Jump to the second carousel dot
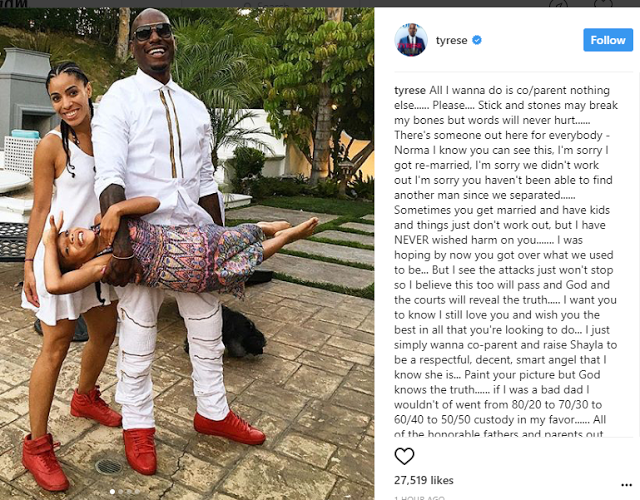 pos(121,491)
